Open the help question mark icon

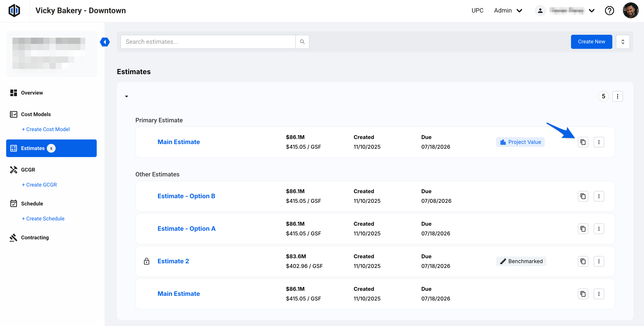click(609, 11)
